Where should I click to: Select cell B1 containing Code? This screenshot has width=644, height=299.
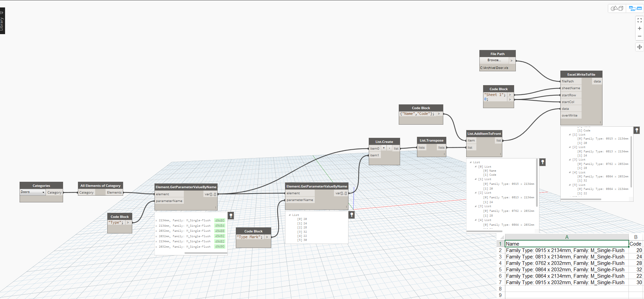click(x=636, y=244)
